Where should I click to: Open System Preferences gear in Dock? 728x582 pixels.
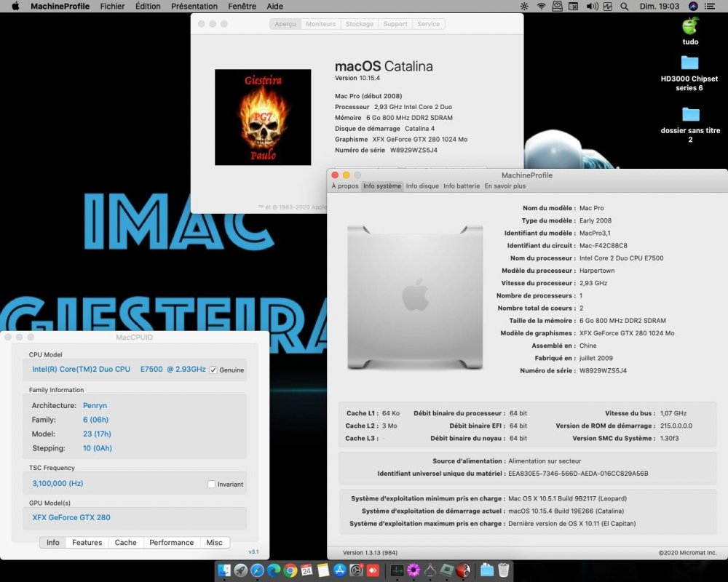click(356, 570)
